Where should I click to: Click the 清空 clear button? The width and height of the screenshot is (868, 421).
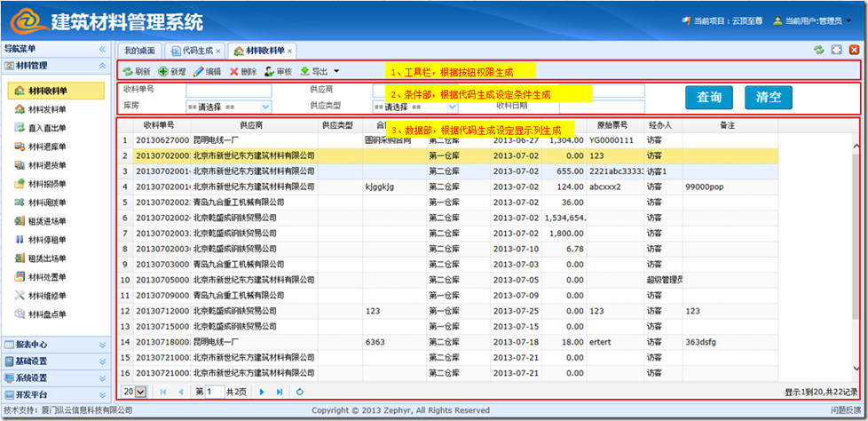click(x=768, y=98)
